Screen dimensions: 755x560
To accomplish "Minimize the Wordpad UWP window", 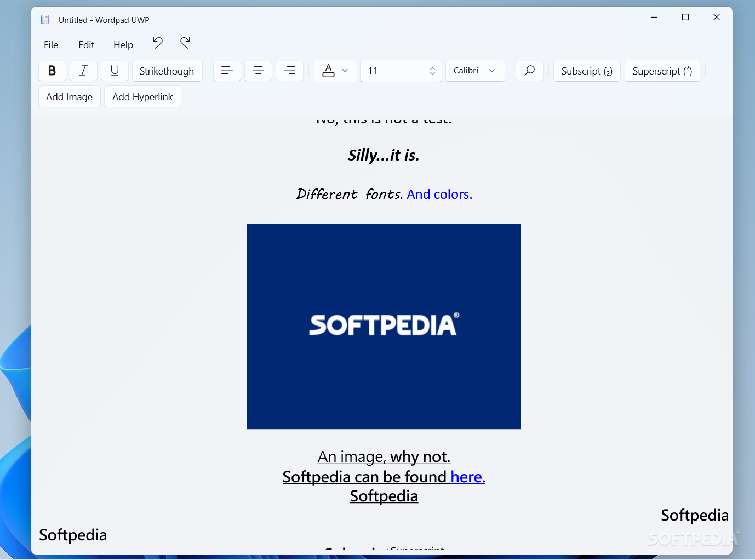I will [x=654, y=18].
